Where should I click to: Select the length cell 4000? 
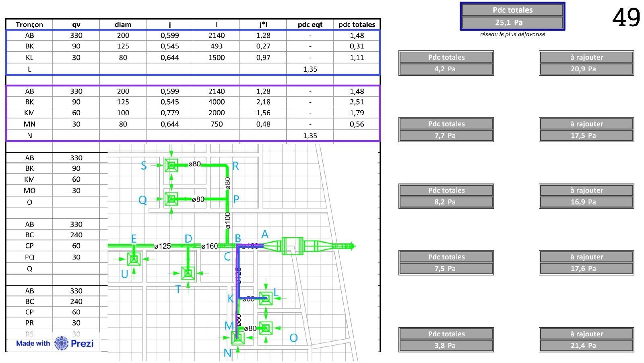tap(217, 102)
